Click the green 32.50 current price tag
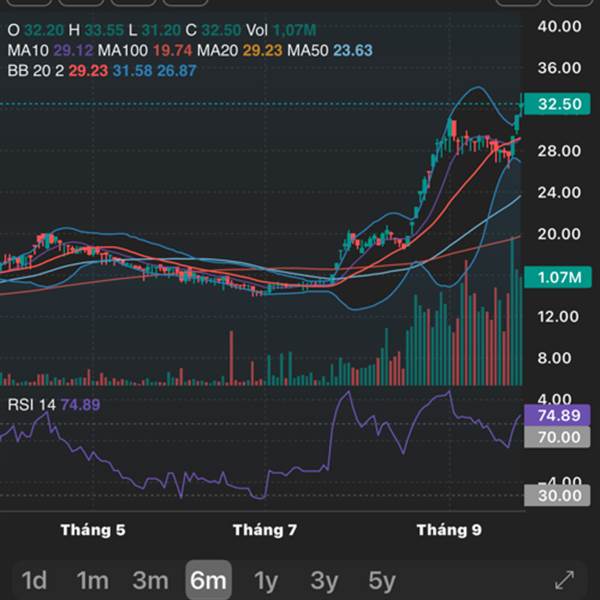The width and height of the screenshot is (600, 600). (555, 104)
